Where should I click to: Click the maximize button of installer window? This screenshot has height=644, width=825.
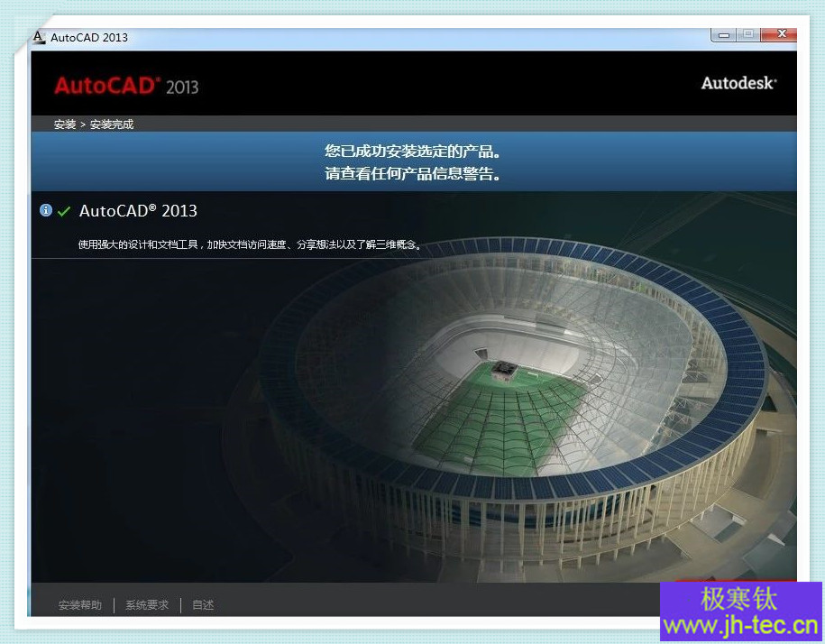tap(748, 34)
